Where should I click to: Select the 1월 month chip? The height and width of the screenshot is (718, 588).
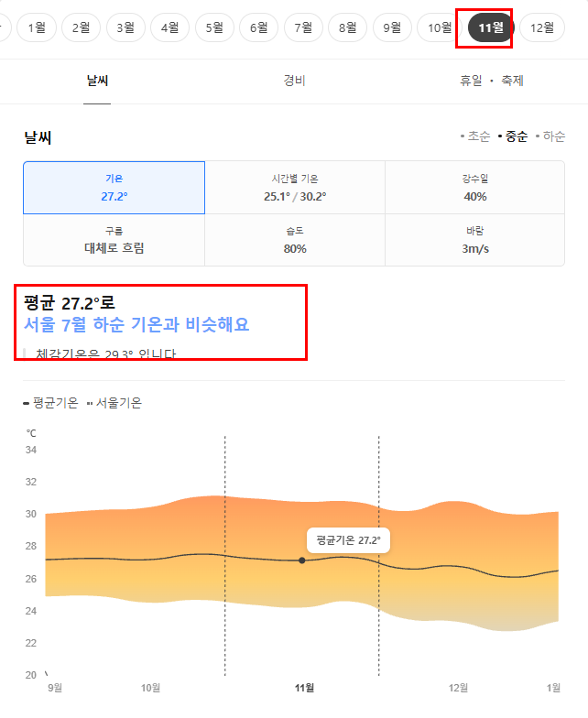click(x=37, y=27)
